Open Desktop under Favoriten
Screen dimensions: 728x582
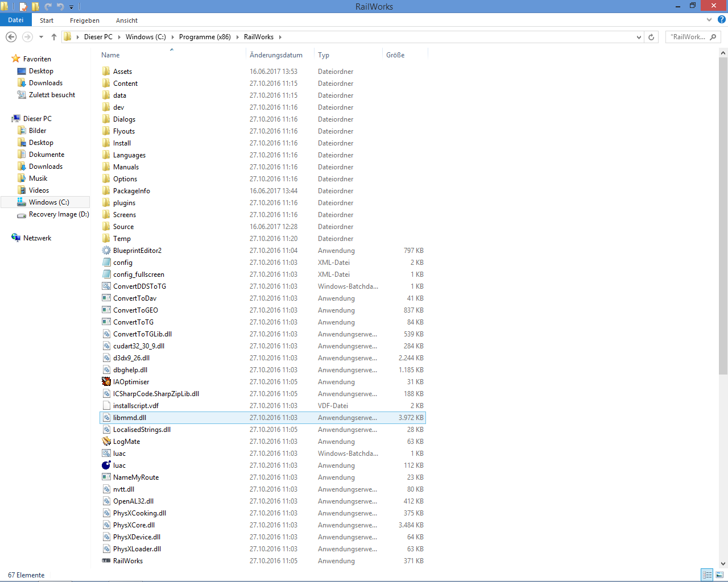point(41,71)
